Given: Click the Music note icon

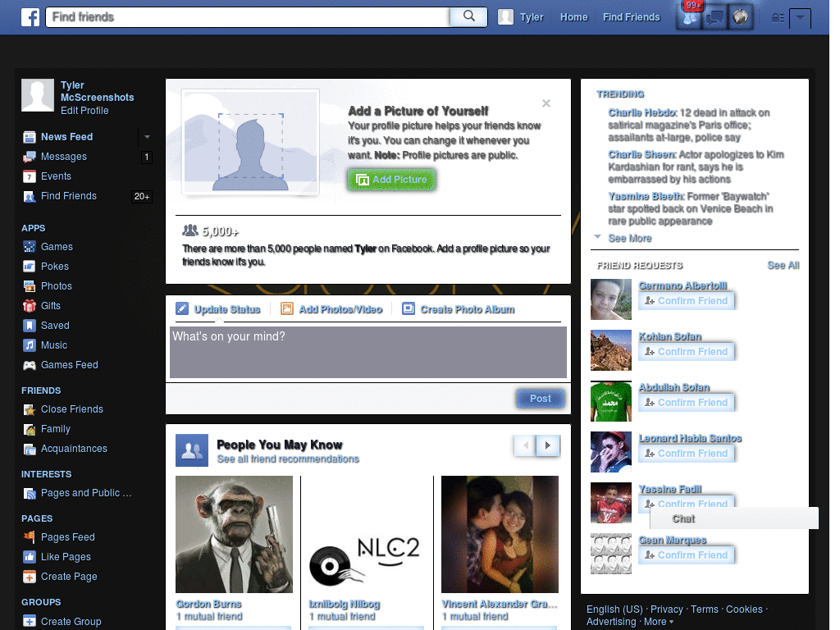Looking at the screenshot, I should tap(30, 345).
